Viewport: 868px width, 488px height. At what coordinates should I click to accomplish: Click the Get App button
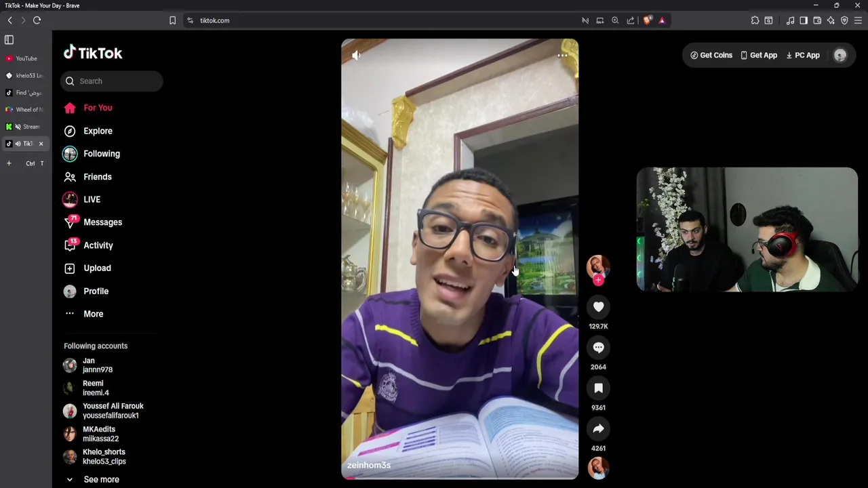759,56
